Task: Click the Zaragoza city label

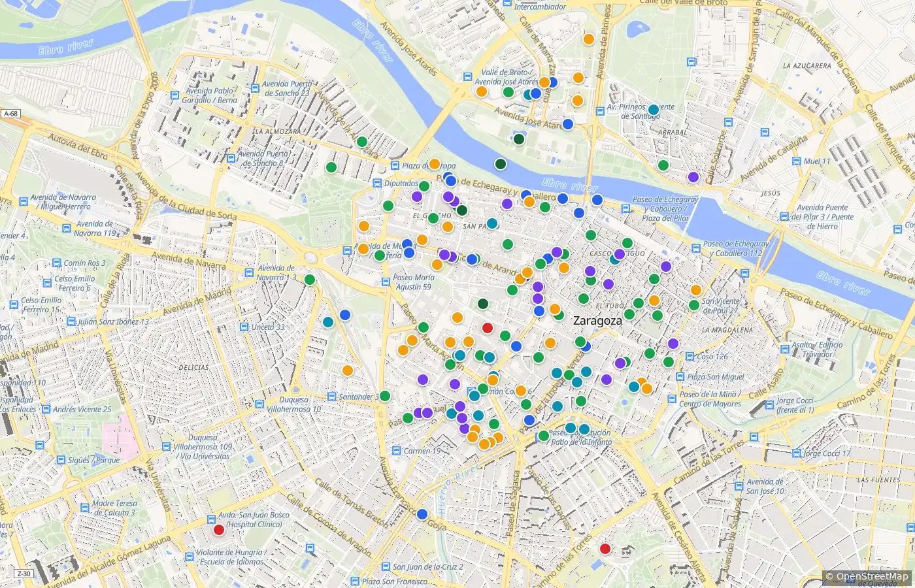Action: 597,321
